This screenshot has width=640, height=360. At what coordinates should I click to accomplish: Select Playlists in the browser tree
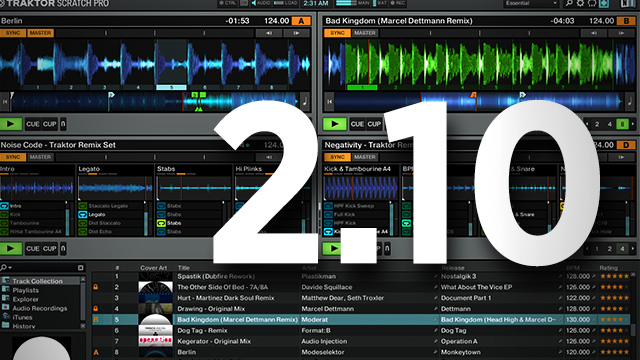[x=25, y=290]
